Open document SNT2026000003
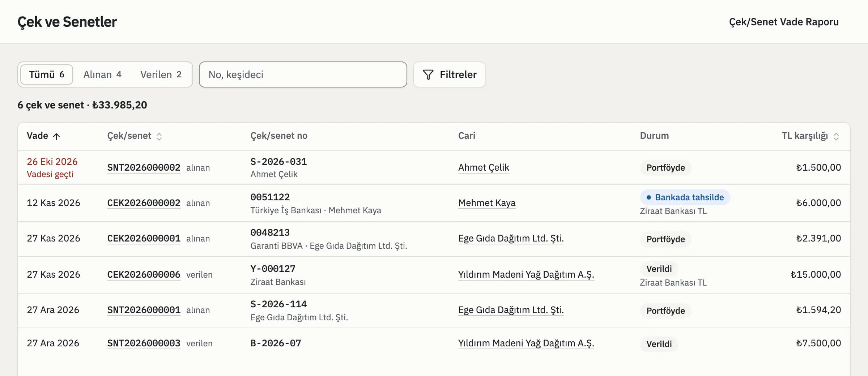The image size is (868, 376). 144,343
